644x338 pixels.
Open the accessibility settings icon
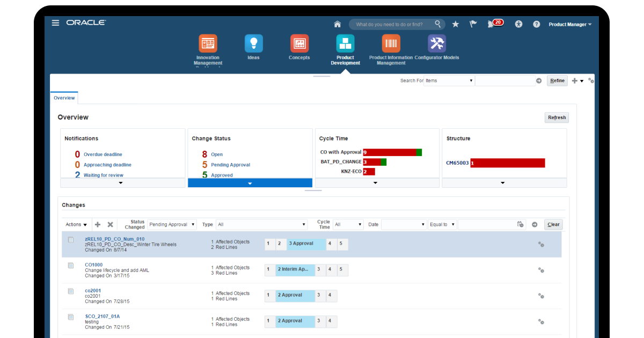click(518, 24)
